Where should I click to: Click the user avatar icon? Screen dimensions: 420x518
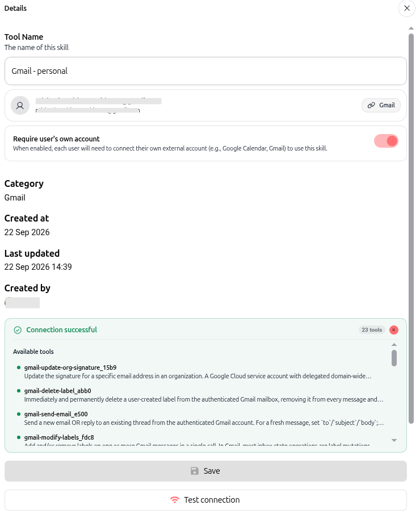coord(20,106)
